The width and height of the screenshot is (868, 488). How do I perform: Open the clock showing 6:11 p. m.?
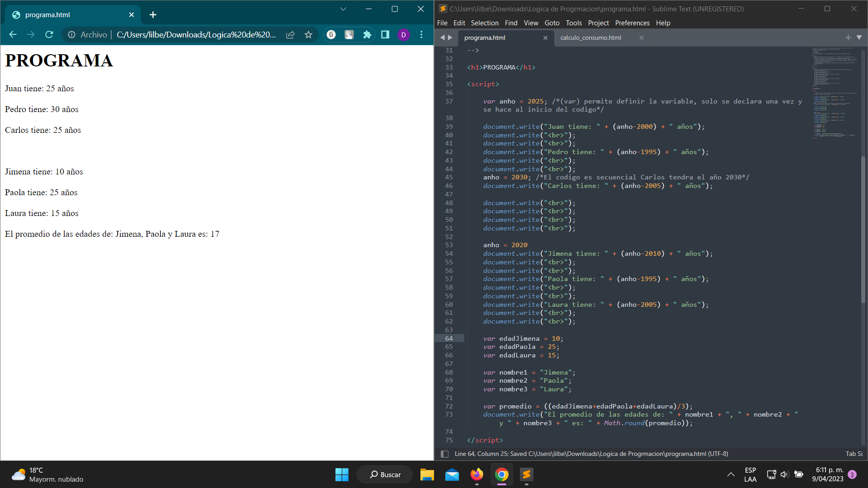click(x=828, y=475)
